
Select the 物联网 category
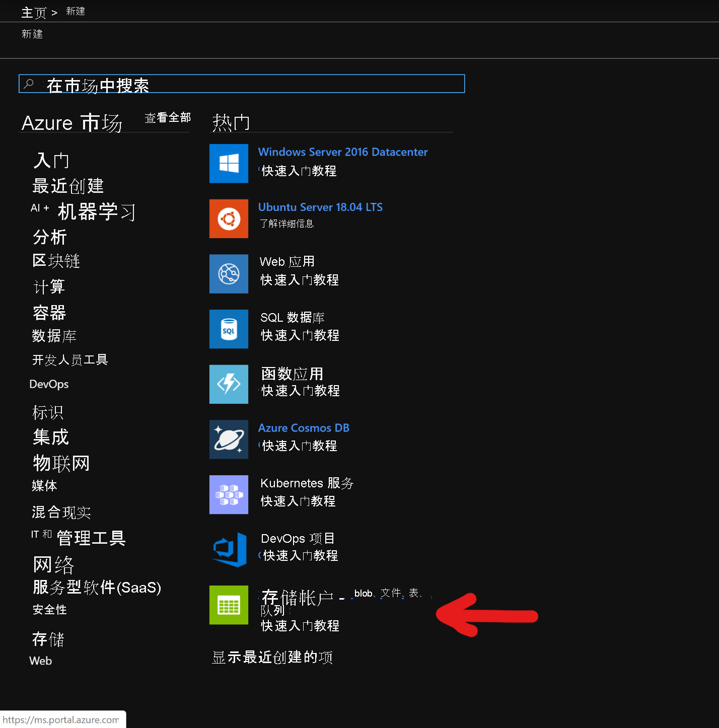tap(61, 463)
